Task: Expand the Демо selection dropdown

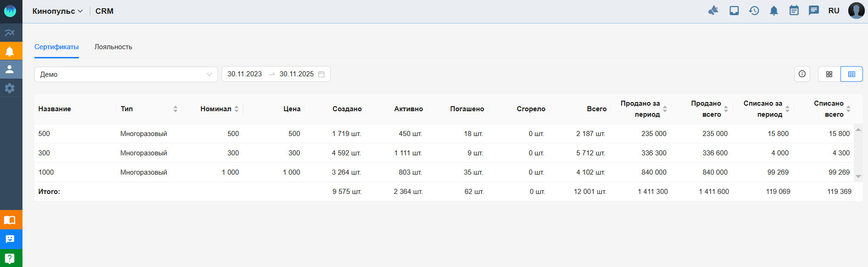Action: click(x=126, y=74)
